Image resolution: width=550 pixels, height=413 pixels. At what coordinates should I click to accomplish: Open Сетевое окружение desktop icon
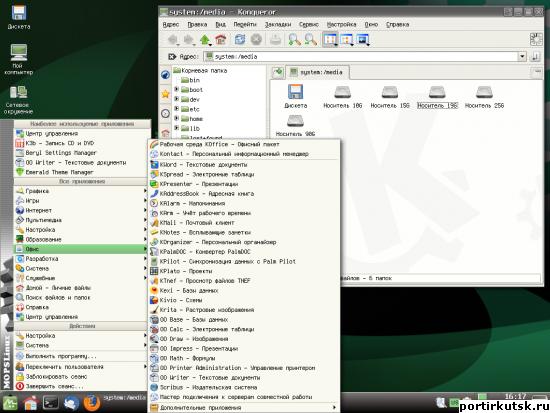19,100
